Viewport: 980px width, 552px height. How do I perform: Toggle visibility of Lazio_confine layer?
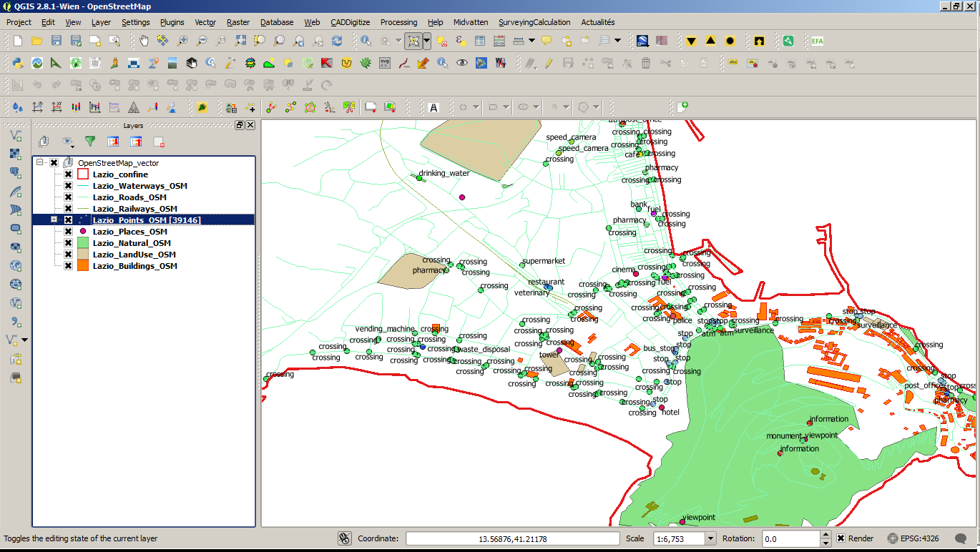pyautogui.click(x=68, y=174)
